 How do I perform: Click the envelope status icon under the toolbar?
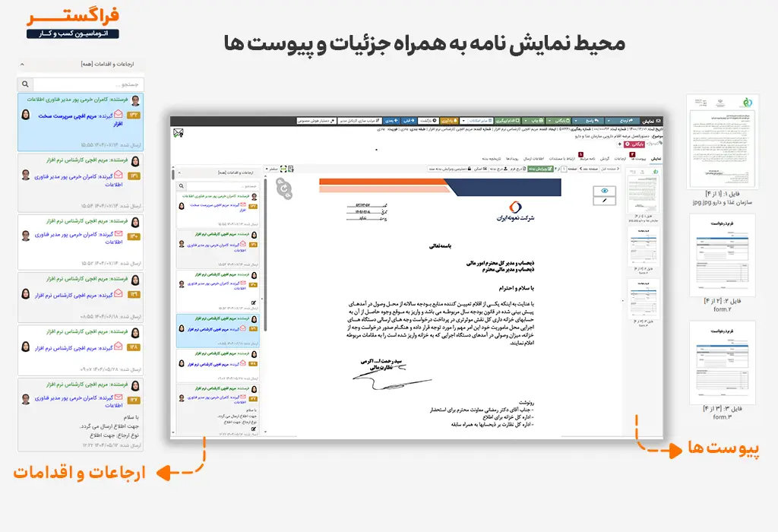[178, 132]
